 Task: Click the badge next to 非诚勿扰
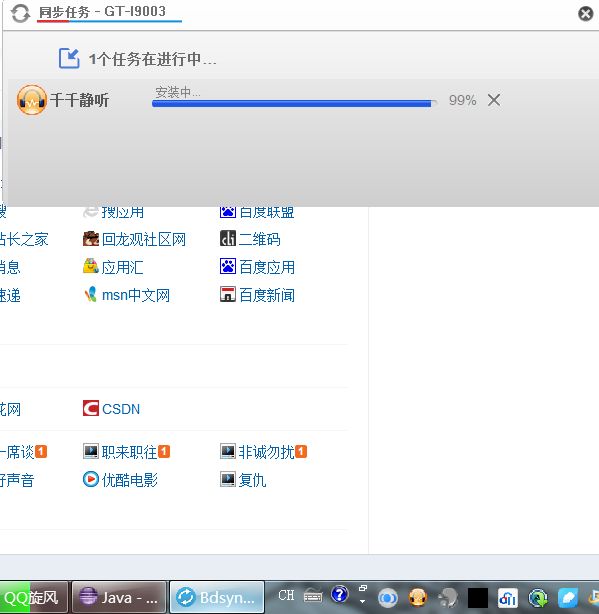tap(301, 451)
